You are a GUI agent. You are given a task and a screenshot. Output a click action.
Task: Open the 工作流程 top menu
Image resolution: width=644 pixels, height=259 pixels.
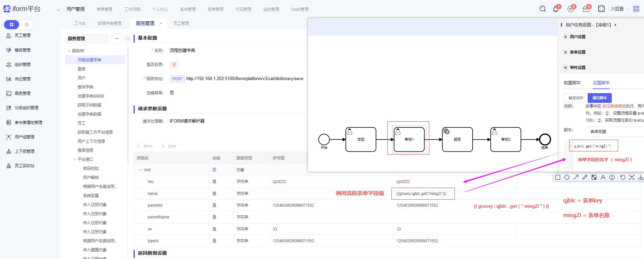click(x=132, y=9)
